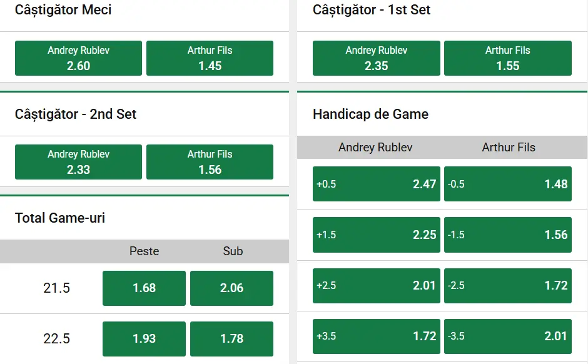Collapse the Câștigător Meci market section

tap(63, 10)
